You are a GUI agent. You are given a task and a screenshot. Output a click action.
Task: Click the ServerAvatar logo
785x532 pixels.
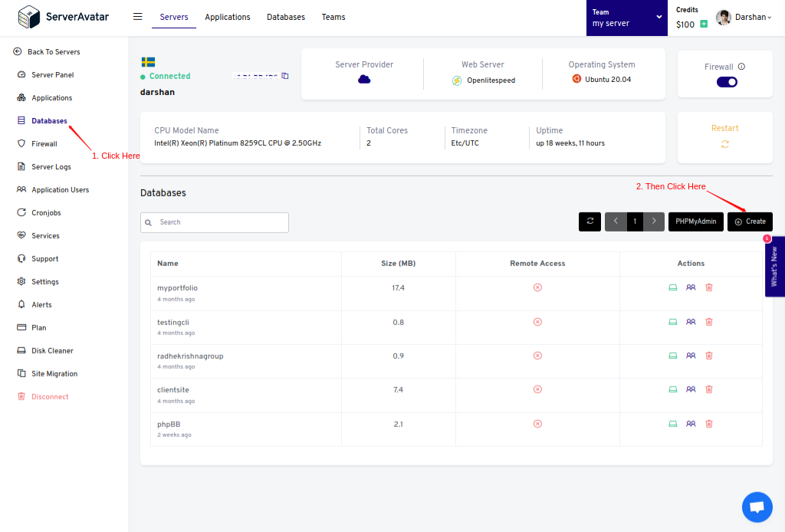point(63,17)
